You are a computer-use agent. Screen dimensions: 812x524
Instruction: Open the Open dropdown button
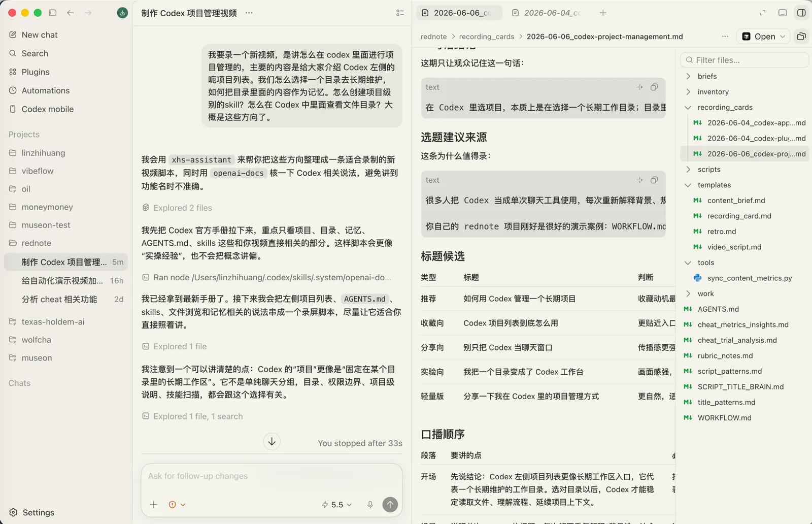point(763,37)
